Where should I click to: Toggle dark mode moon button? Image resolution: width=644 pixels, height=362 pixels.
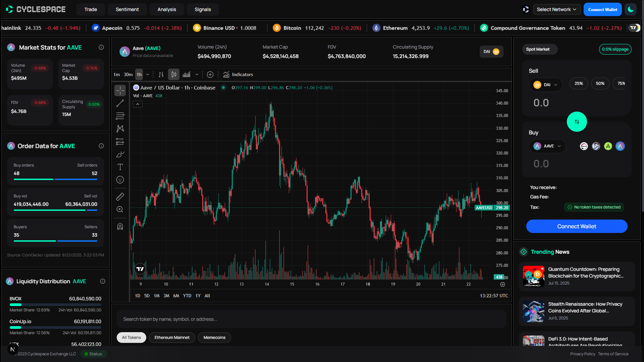coord(631,9)
